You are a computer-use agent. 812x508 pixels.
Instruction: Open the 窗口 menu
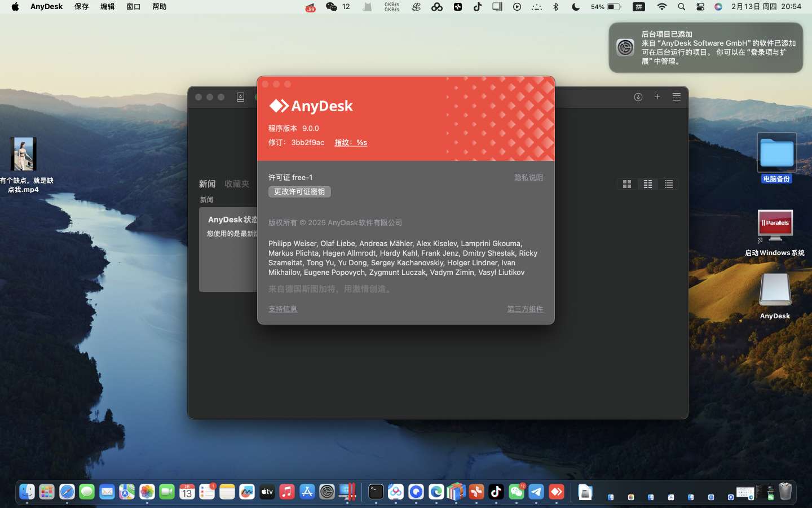pos(133,7)
